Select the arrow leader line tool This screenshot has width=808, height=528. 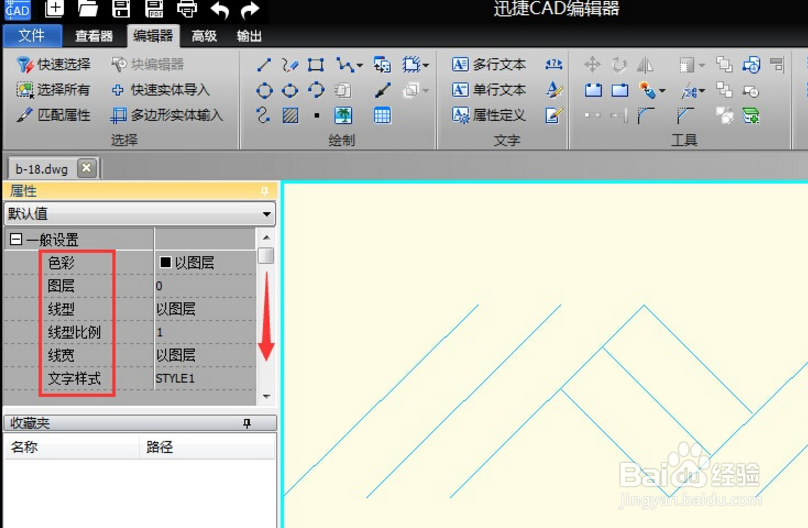coord(382,91)
